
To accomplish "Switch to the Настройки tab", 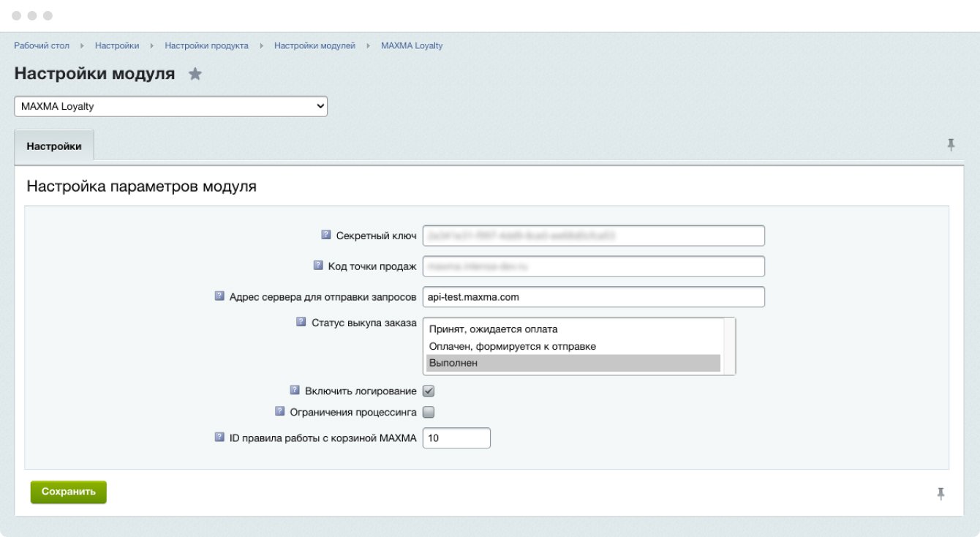I will click(54, 146).
